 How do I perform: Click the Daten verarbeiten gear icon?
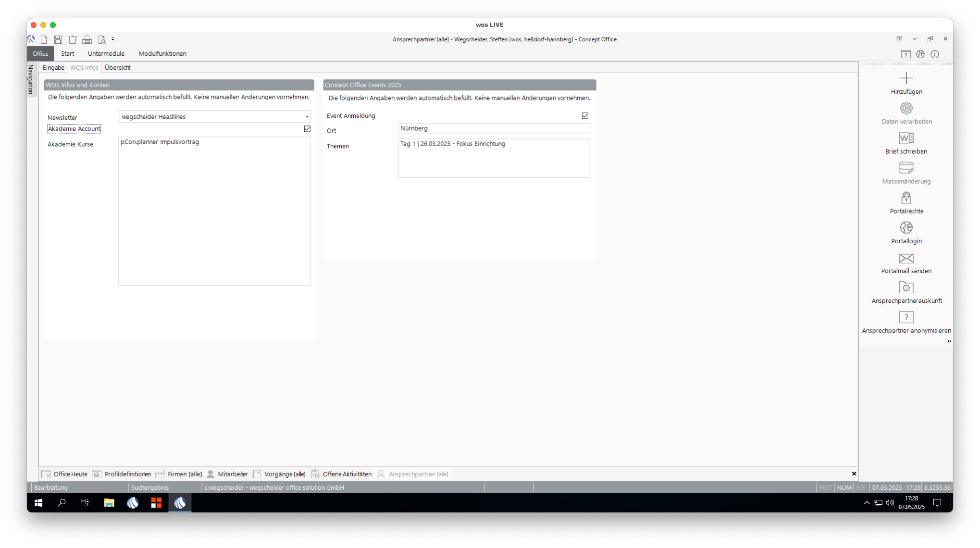[x=906, y=108]
